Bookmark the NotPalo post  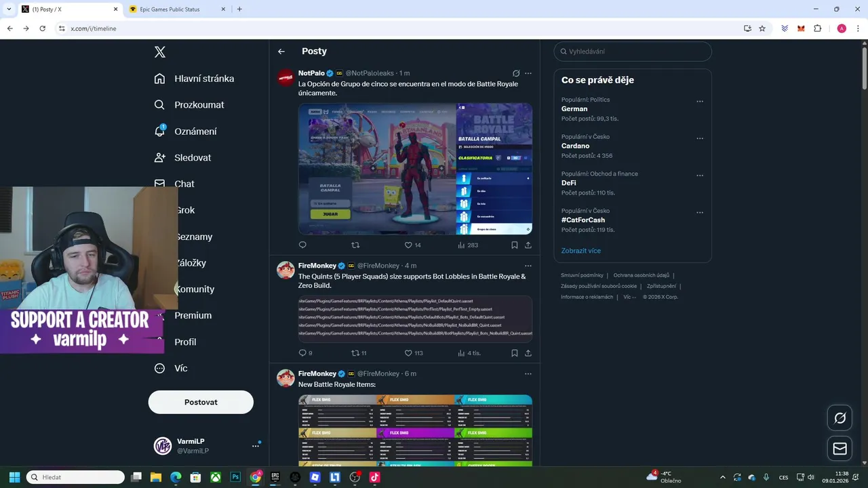tap(515, 245)
